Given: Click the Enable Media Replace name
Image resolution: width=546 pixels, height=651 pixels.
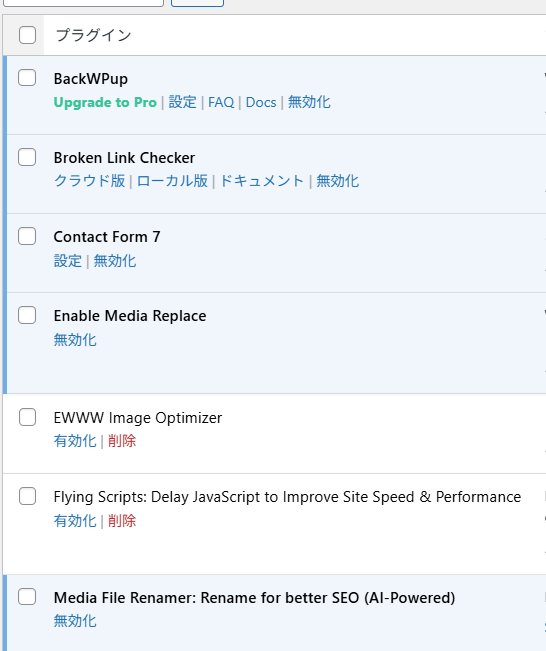Looking at the screenshot, I should pos(130,316).
